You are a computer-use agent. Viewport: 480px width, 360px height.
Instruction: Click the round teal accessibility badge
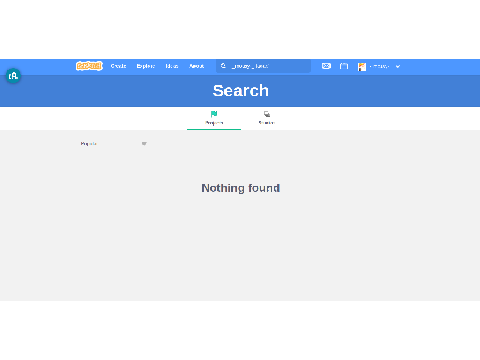click(x=13, y=76)
